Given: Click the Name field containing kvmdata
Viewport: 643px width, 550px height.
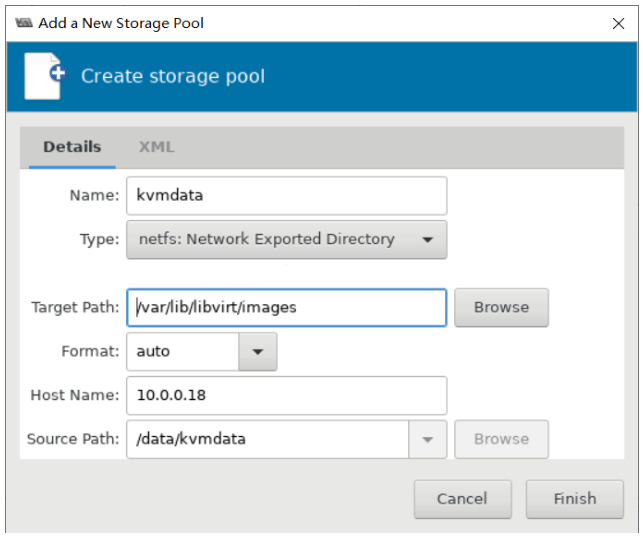Looking at the screenshot, I should pos(286,195).
